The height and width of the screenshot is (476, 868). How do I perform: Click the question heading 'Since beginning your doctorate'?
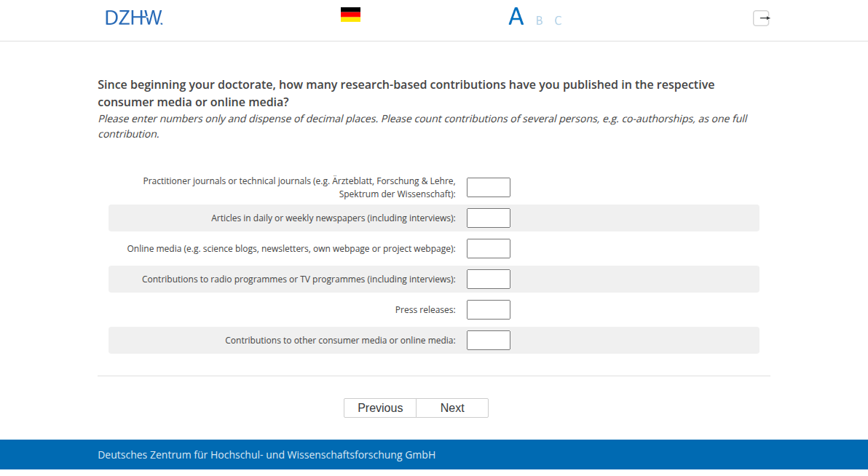pos(406,93)
